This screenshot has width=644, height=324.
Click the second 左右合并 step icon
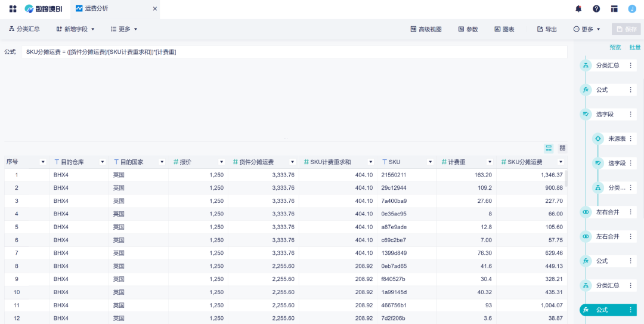[586, 236]
